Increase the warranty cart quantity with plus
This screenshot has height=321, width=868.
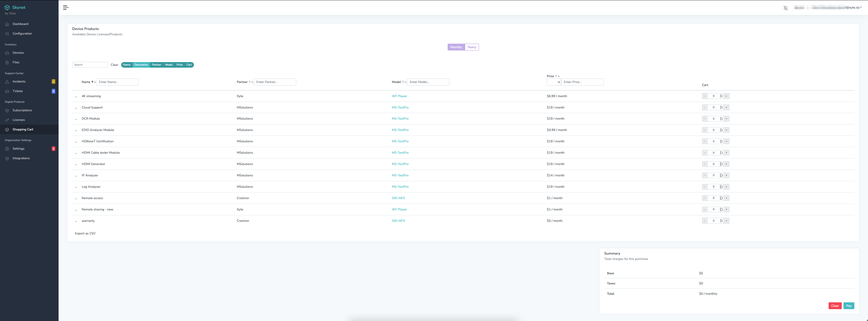pos(726,221)
